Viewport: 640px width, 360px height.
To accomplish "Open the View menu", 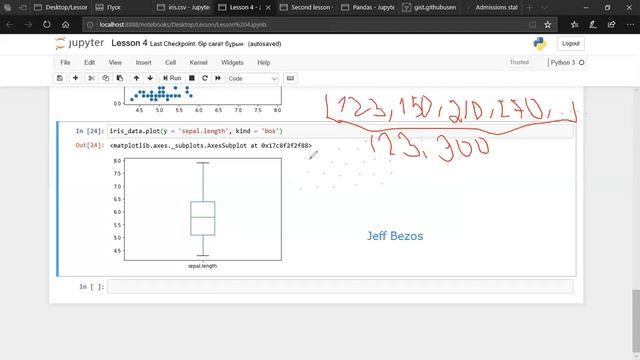I will 115,62.
